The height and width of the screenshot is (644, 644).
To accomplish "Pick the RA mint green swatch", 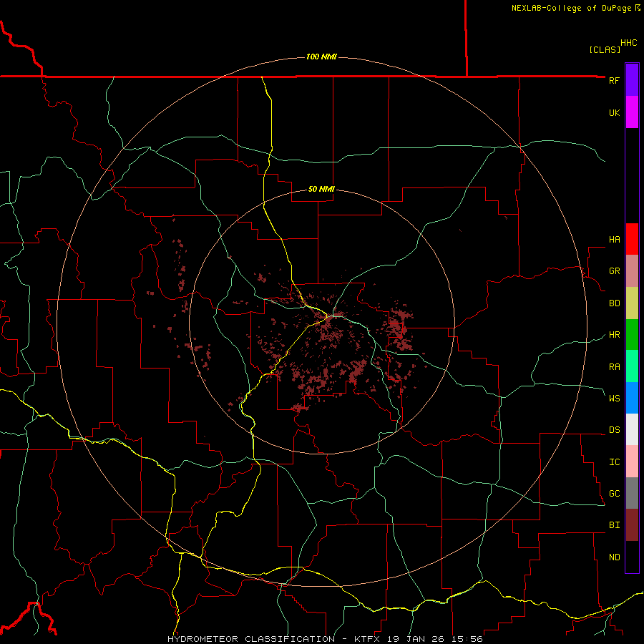I will click(x=632, y=366).
